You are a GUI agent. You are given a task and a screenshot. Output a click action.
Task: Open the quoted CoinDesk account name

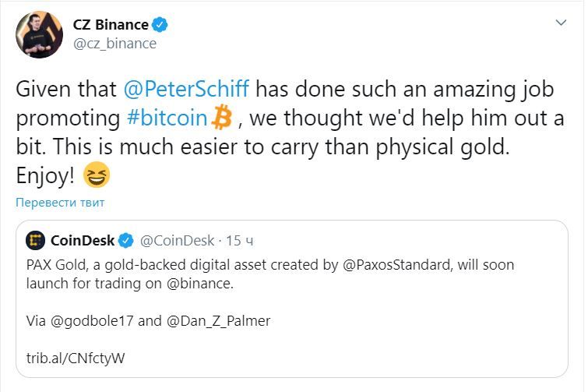(82, 239)
